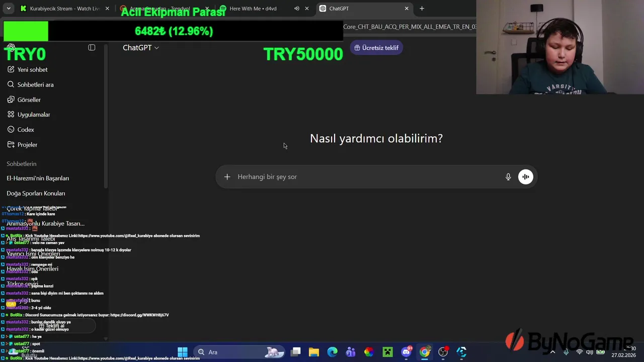Click the Chrome icon in the taskbar
The image size is (644, 362).
pyautogui.click(x=425, y=352)
